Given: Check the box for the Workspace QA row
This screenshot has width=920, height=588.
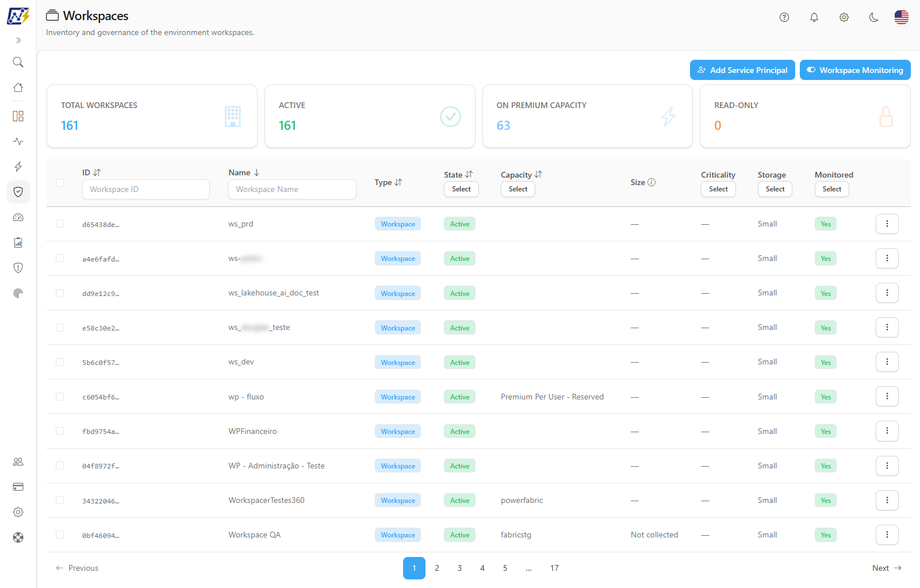Looking at the screenshot, I should coord(60,535).
